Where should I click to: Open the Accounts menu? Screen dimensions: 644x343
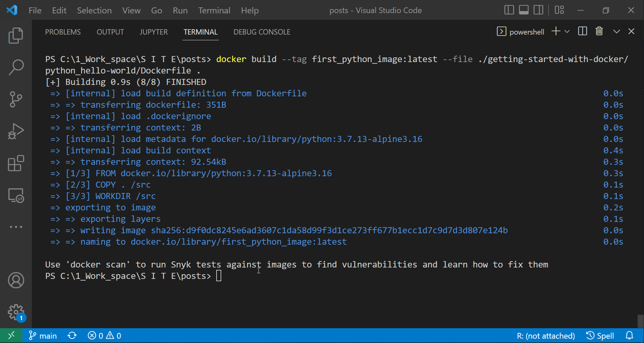(x=16, y=280)
